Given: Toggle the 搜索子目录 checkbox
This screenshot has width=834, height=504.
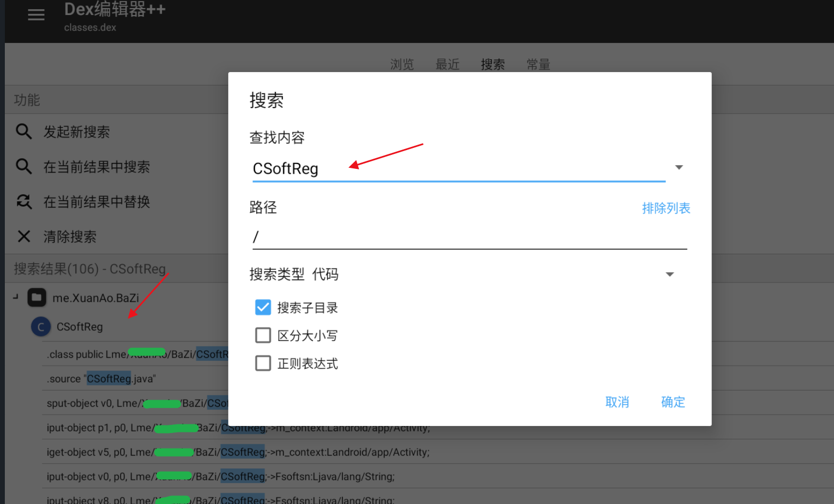Looking at the screenshot, I should point(263,307).
